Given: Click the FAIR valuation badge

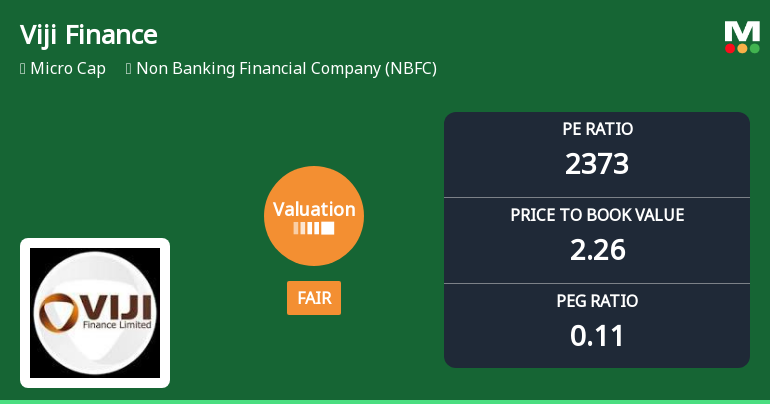Looking at the screenshot, I should [x=314, y=298].
